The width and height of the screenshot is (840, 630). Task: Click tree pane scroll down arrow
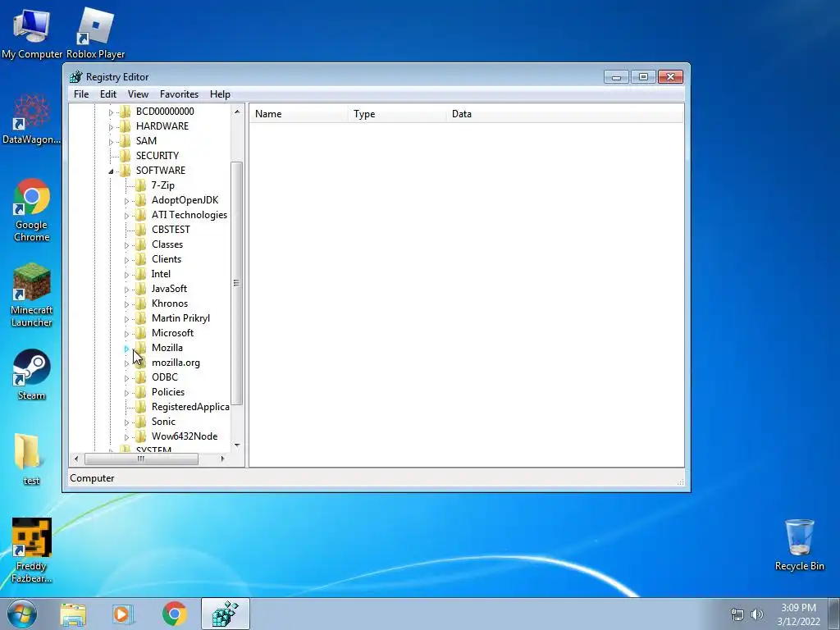pyautogui.click(x=237, y=445)
